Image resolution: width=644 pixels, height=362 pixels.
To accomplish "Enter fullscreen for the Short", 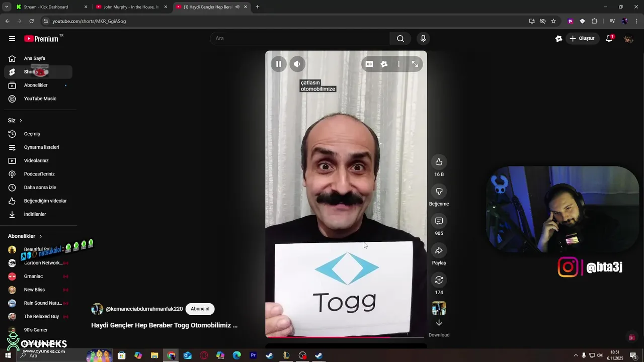I will [x=415, y=64].
